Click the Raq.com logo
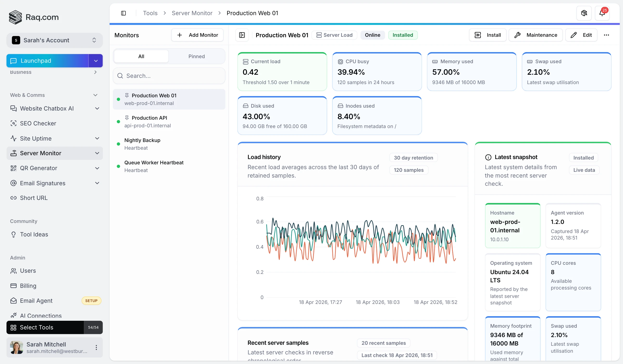This screenshot has width=623, height=364. [x=34, y=17]
